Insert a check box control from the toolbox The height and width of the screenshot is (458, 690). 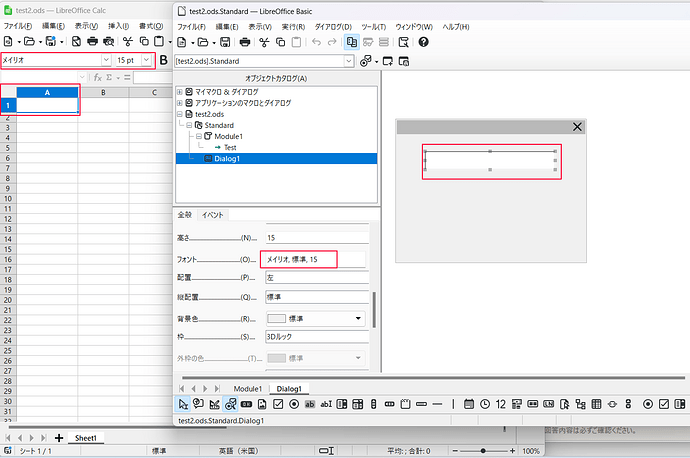(278, 404)
